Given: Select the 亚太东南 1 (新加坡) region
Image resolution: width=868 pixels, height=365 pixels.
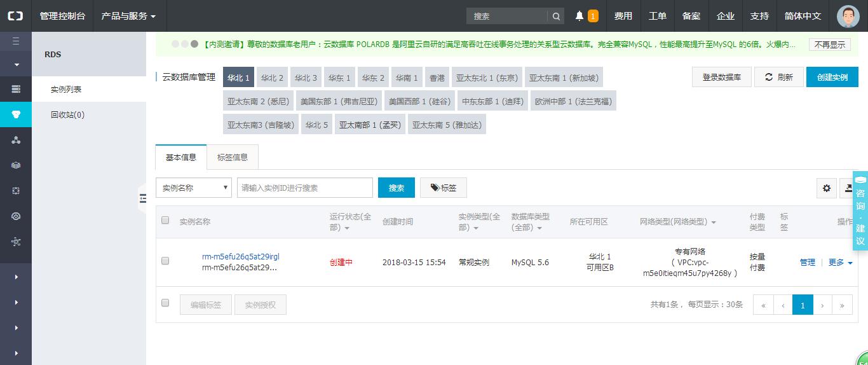Looking at the screenshot, I should pos(564,78).
